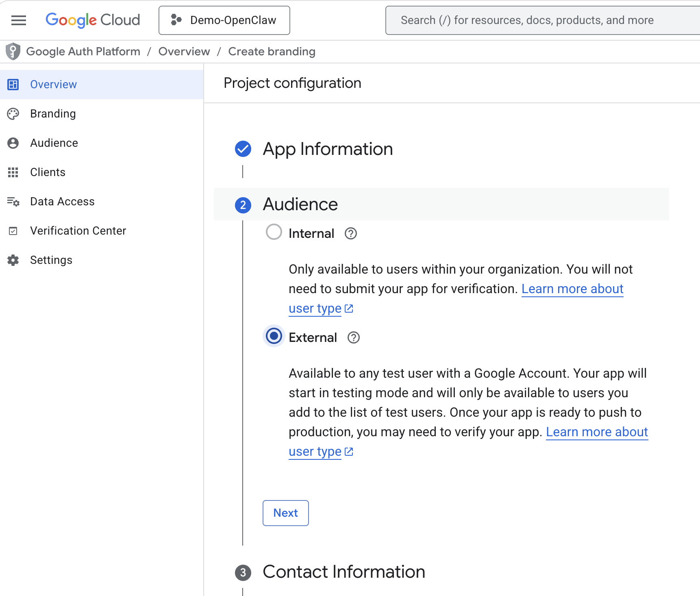The image size is (700, 596).
Task: Select the Audience section icon in sidebar
Action: coord(13,143)
